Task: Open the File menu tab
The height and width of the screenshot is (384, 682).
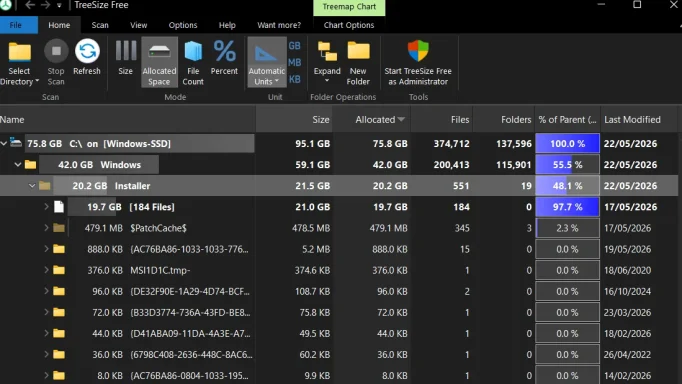Action: pos(16,25)
